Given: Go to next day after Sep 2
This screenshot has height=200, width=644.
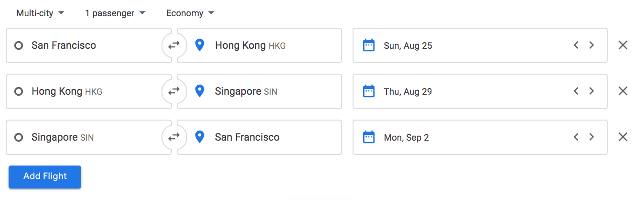Looking at the screenshot, I should [591, 137].
